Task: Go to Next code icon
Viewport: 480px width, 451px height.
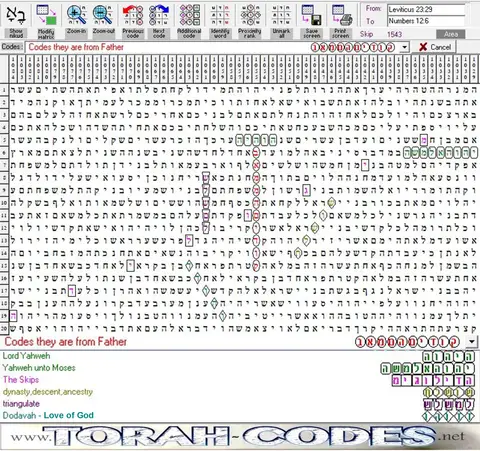Action: pyautogui.click(x=159, y=15)
